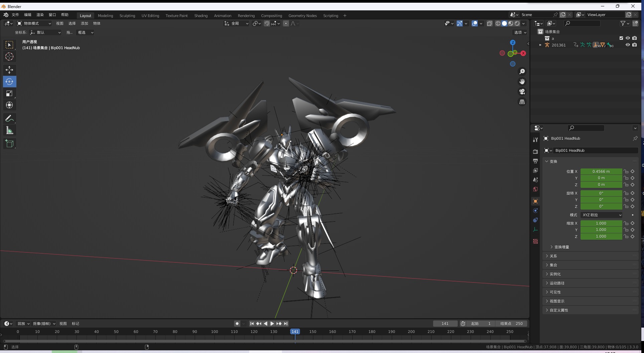
Task: Open Physics properties tab
Action: (535, 211)
